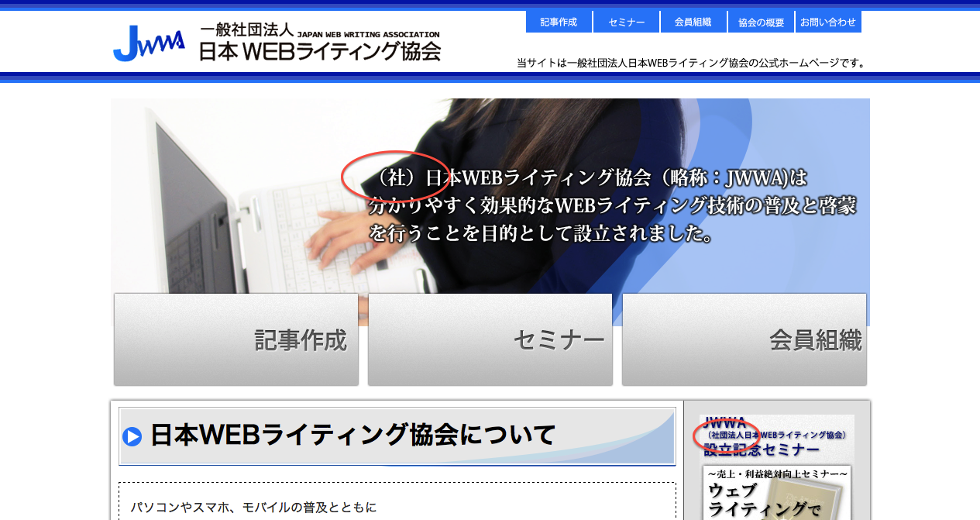
Task: Click the 日本WEBライティング協会 header title
Action: (320, 51)
